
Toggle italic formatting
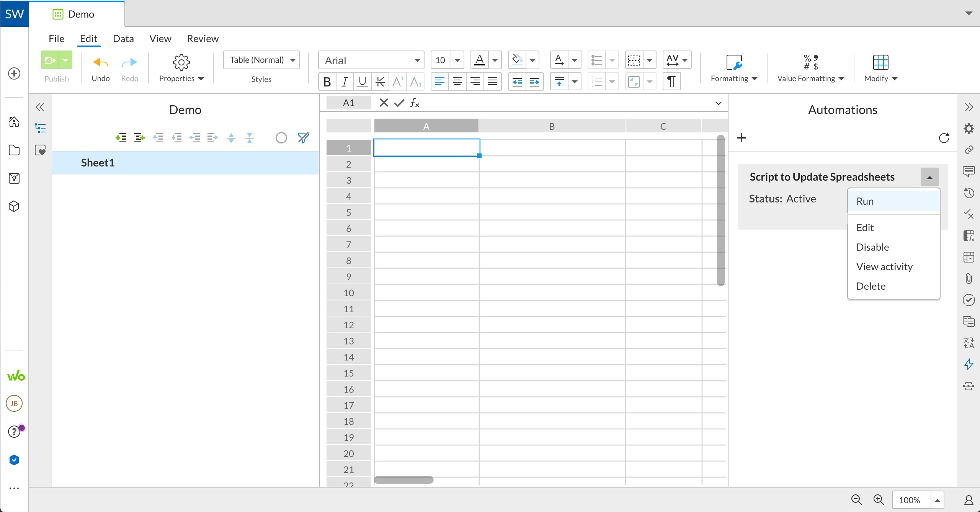(345, 82)
